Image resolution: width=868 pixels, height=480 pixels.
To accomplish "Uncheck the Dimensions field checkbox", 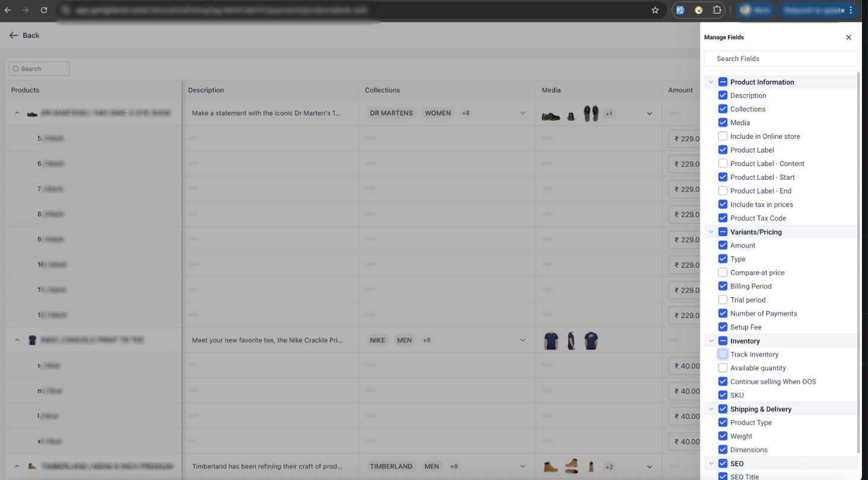I will [723, 450].
